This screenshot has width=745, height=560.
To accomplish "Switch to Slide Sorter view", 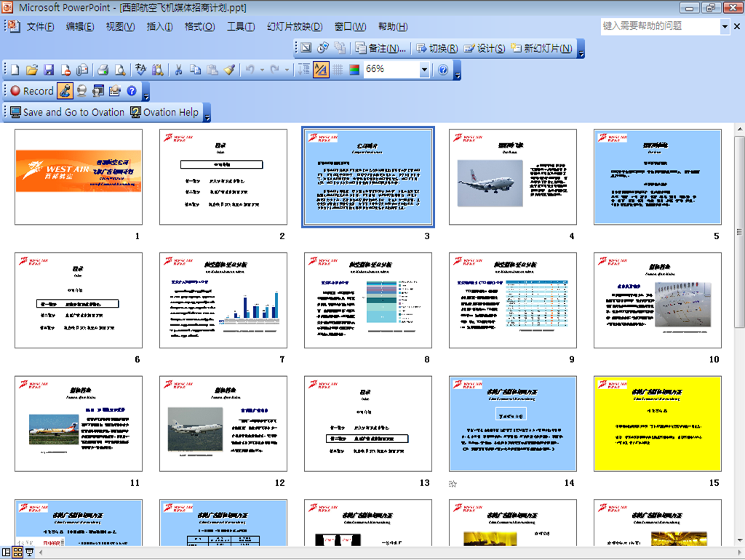I will tap(17, 552).
